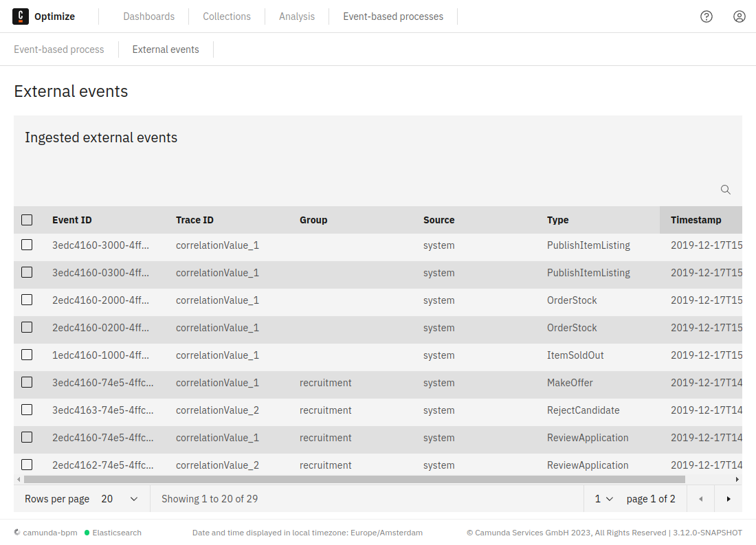Go to next page arrow

(729, 499)
